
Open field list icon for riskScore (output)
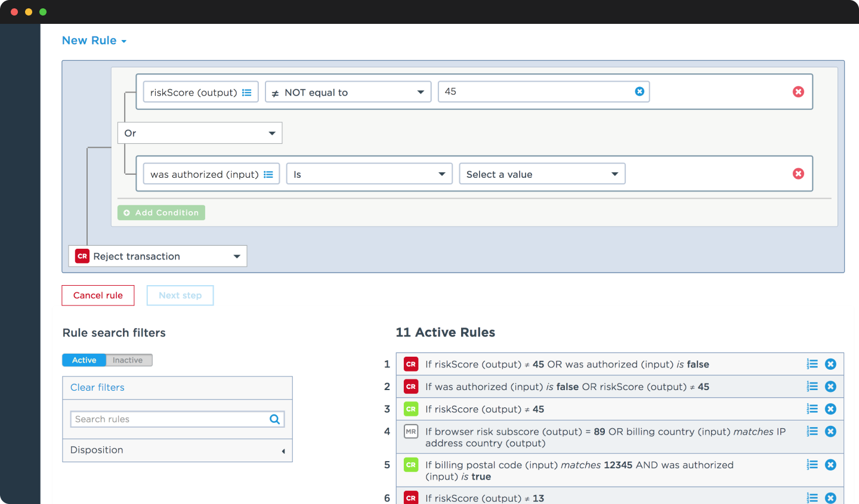[247, 92]
